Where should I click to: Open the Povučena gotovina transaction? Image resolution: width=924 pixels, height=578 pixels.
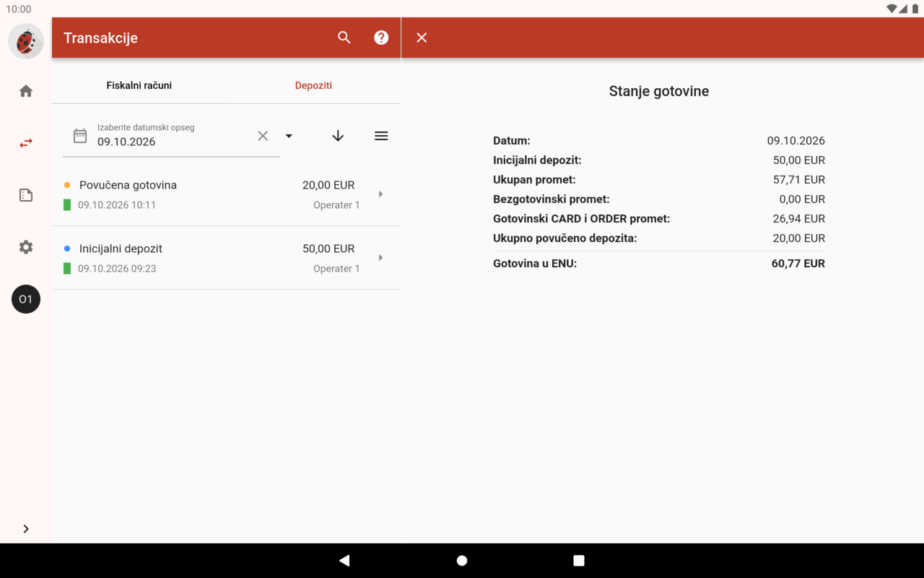pos(226,194)
